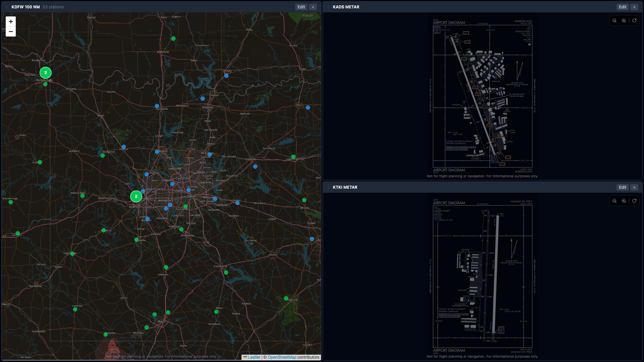Select the blue station marker at Durant

pyautogui.click(x=226, y=76)
